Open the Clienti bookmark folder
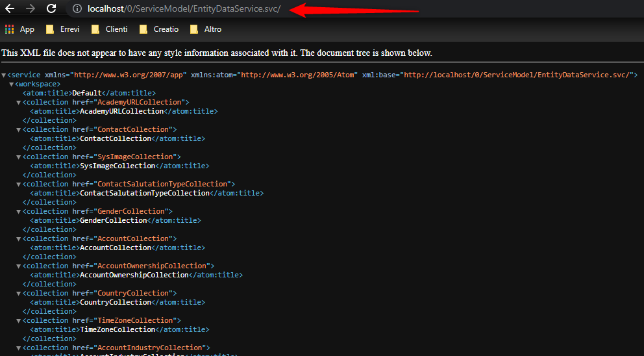This screenshot has height=356, width=644. click(x=109, y=29)
